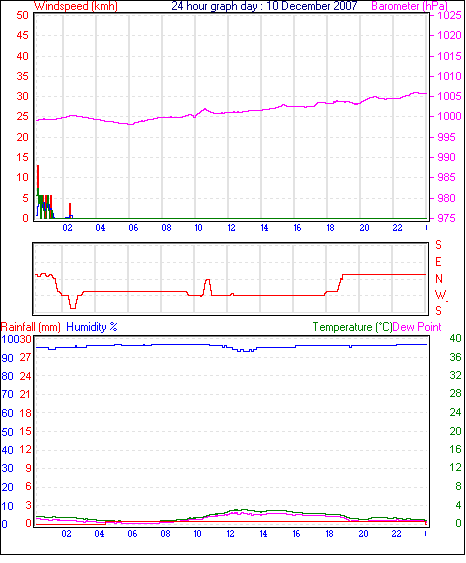Viewport: 466px width, 563px height.
Task: Click the red 27 rainfall scale value
Action: [25, 358]
